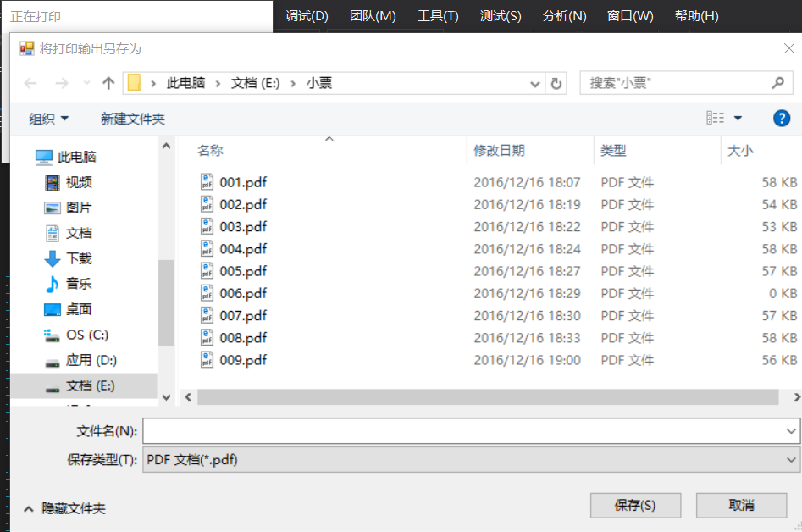Click the 007.pdf file icon
This screenshot has width=802, height=532.
tap(207, 315)
